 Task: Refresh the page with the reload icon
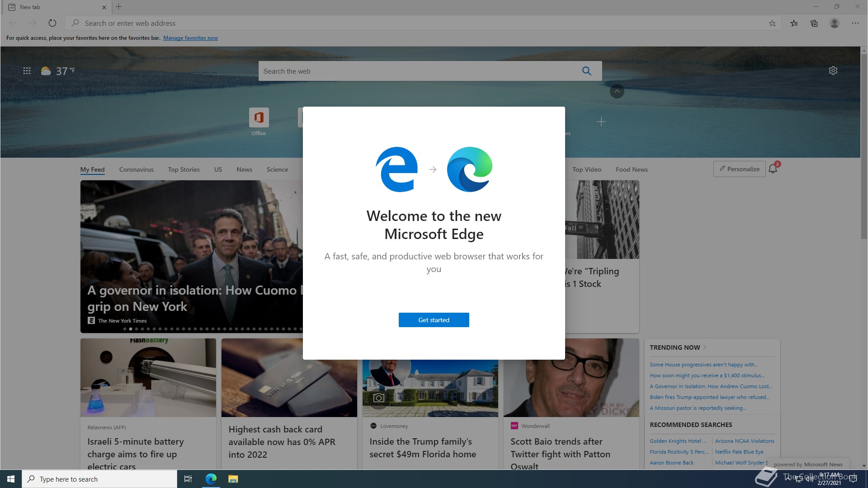(x=52, y=23)
